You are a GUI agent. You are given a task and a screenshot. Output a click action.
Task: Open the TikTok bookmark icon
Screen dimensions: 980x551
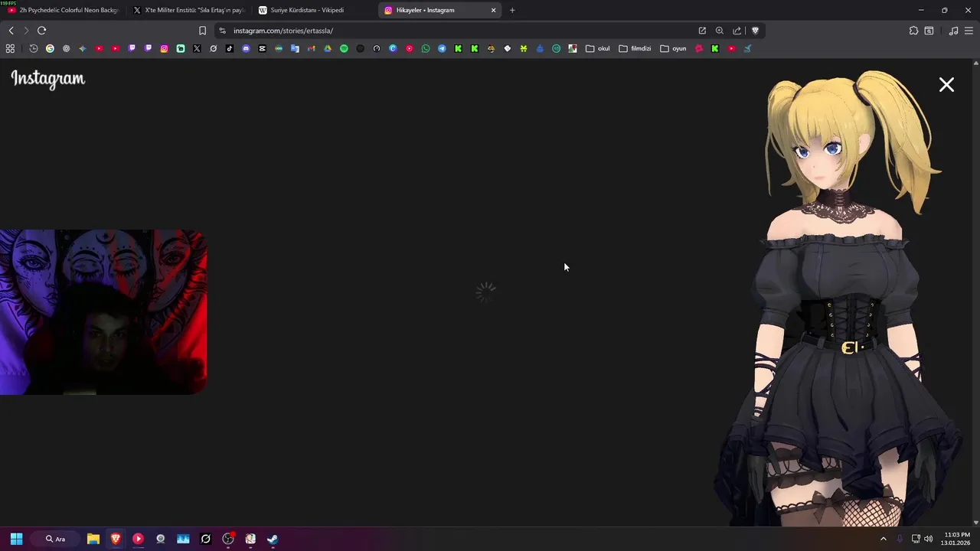(x=230, y=48)
